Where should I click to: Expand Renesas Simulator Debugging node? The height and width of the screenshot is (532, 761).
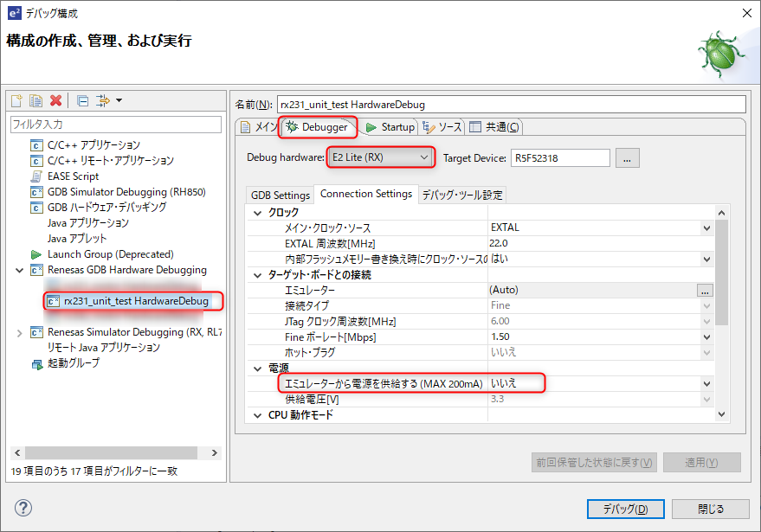point(19,333)
